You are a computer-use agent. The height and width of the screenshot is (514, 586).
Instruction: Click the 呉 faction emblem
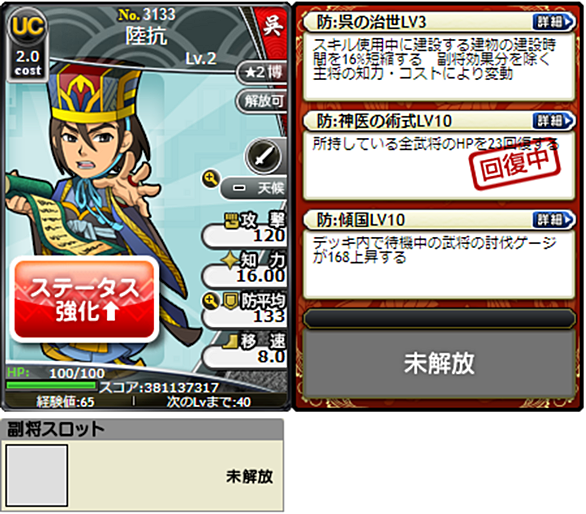pos(273,25)
